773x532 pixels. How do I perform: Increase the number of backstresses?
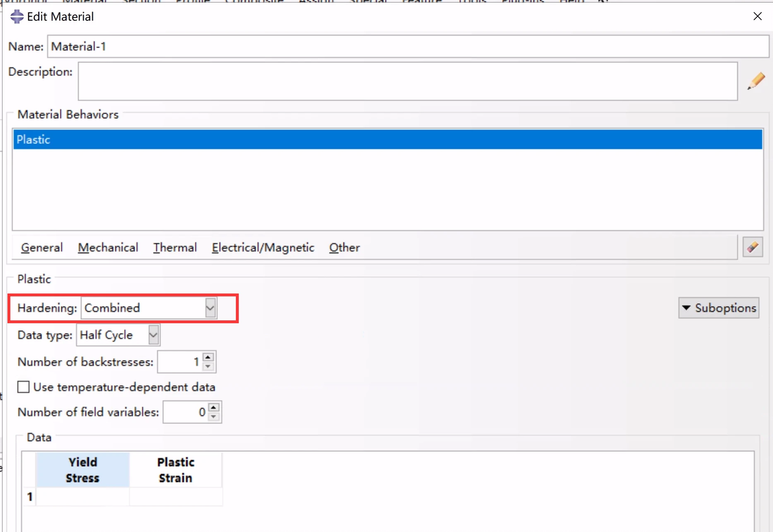point(209,357)
